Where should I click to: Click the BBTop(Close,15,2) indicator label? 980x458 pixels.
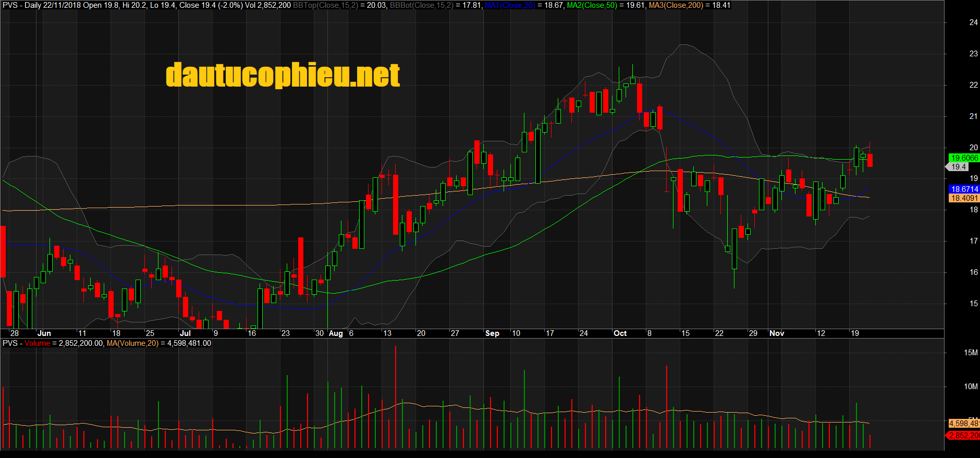click(x=326, y=5)
